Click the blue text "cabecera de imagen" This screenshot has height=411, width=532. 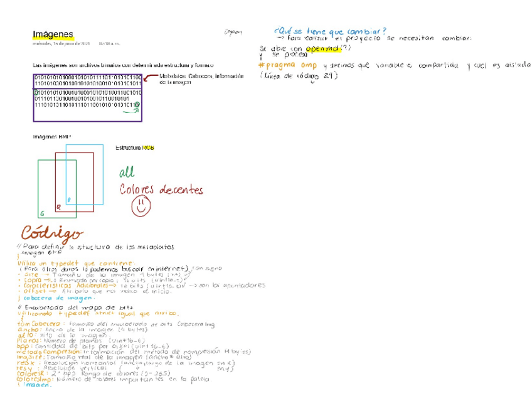click(x=60, y=298)
